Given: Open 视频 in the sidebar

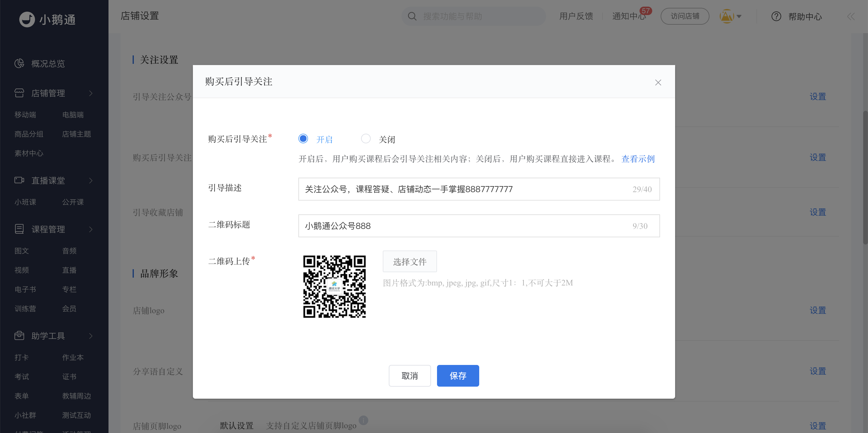Looking at the screenshot, I should pos(22,270).
